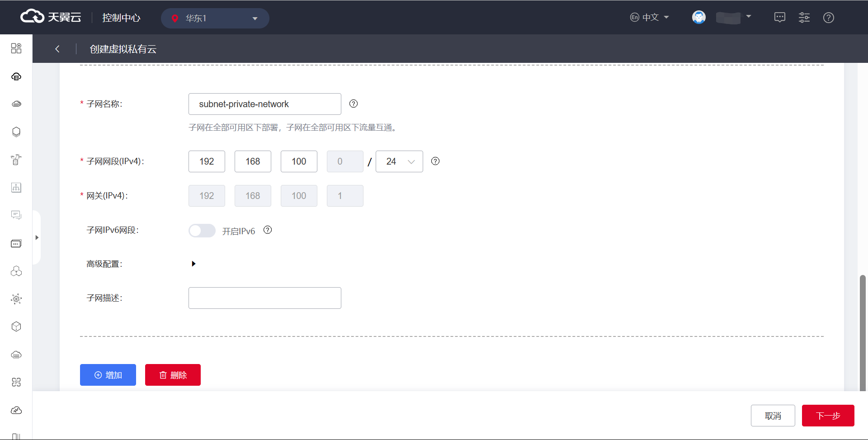This screenshot has width=868, height=440.
Task: Open the subnet mask dropdown showing 24
Action: click(399, 161)
